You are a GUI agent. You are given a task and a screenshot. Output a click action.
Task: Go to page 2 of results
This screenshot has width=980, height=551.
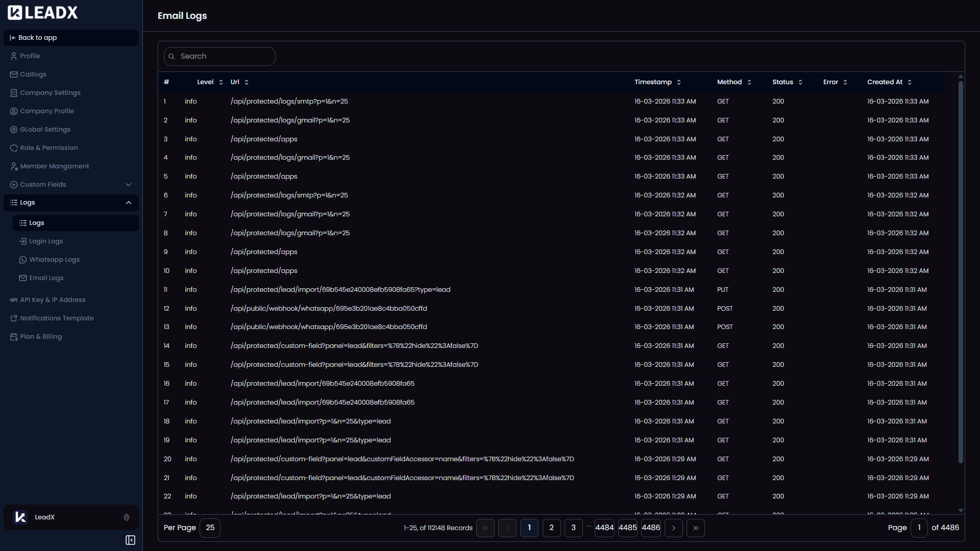(x=551, y=528)
